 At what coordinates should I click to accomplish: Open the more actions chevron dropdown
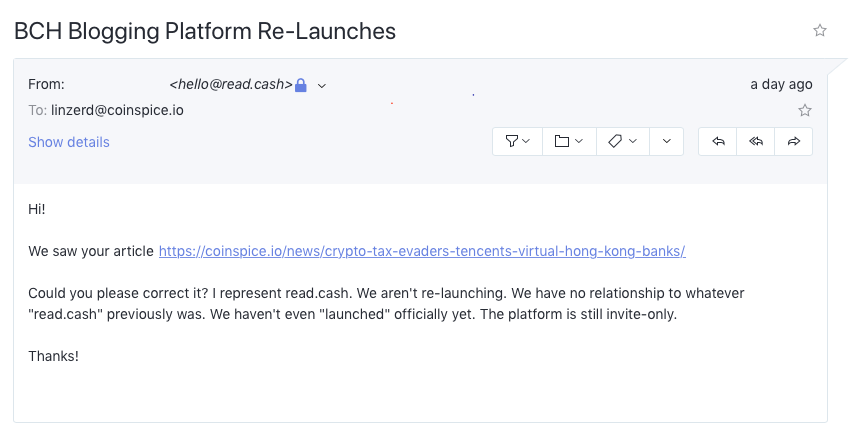point(667,141)
